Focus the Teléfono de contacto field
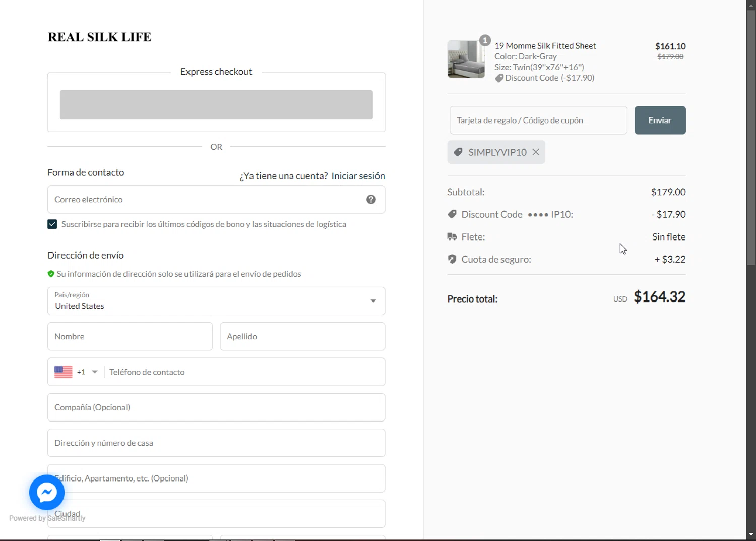 [x=244, y=372]
